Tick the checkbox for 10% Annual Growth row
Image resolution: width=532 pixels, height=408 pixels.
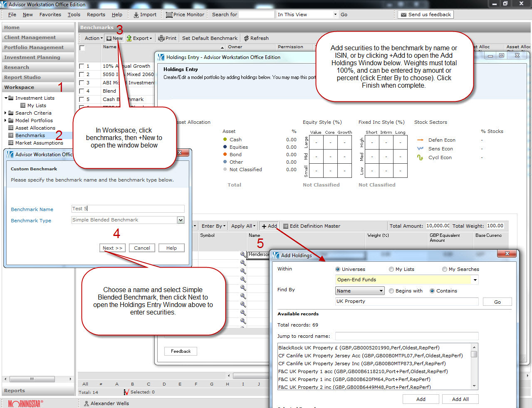82,66
